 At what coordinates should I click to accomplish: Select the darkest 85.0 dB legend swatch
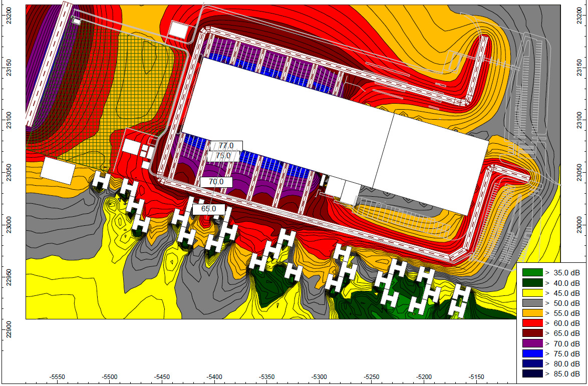(x=532, y=373)
